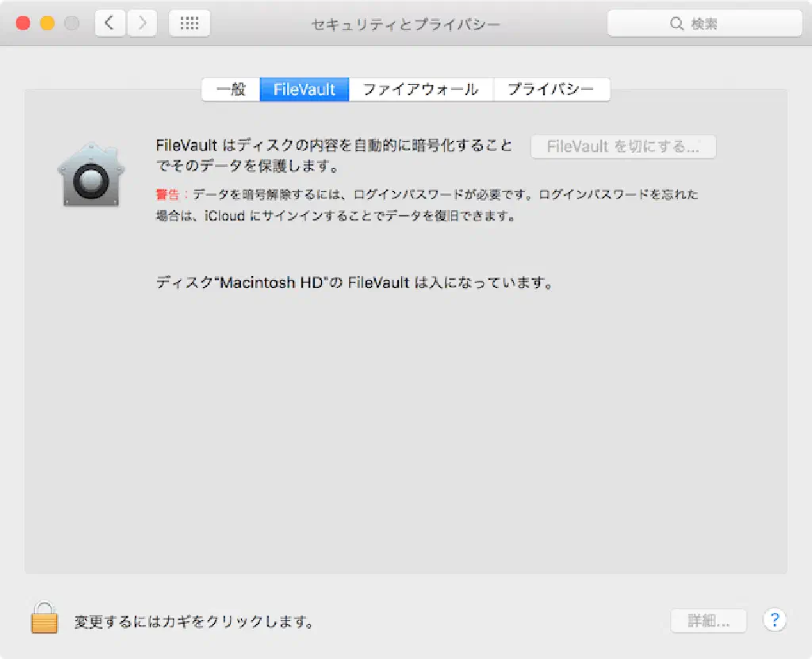The height and width of the screenshot is (659, 812).
Task: Click the FileVault house safe icon
Action: 90,176
